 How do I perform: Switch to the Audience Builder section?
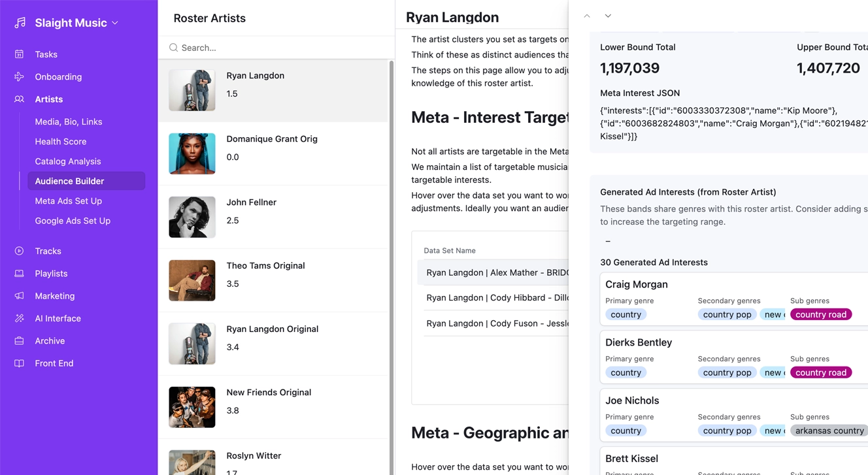click(70, 181)
